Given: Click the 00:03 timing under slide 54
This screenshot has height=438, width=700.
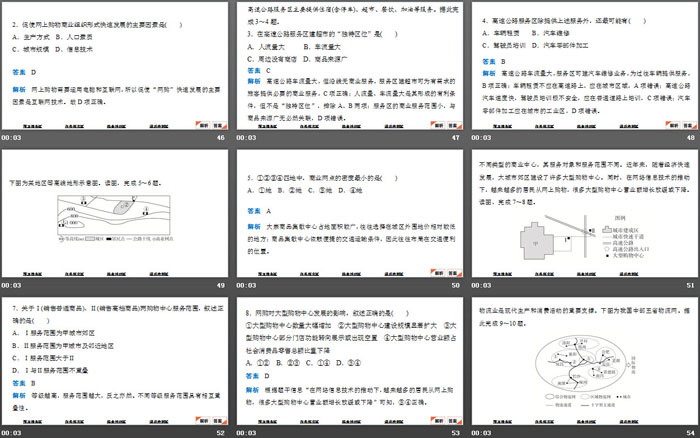Looking at the screenshot, I should pyautogui.click(x=481, y=433).
